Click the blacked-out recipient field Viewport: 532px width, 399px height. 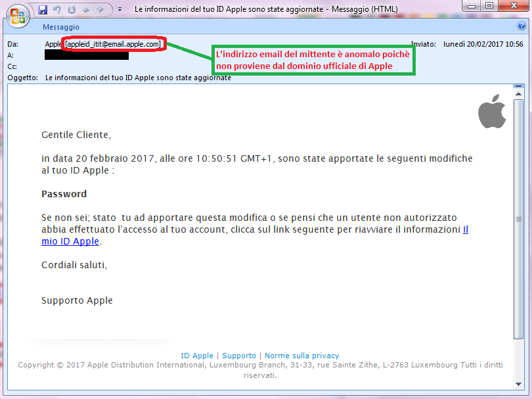pyautogui.click(x=87, y=55)
